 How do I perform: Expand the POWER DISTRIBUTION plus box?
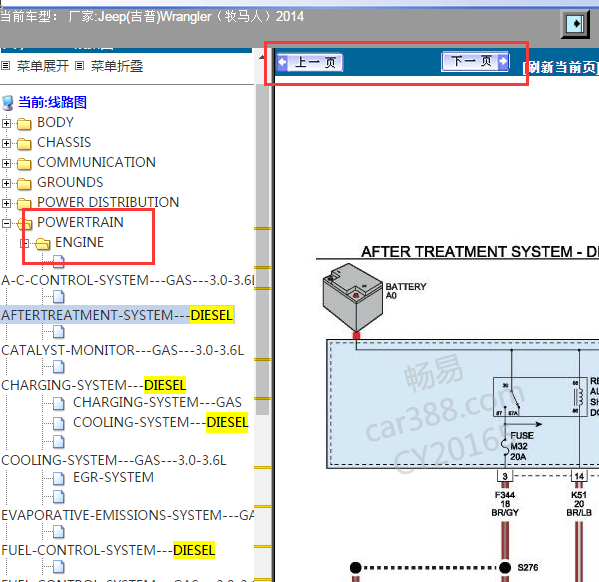pyautogui.click(x=6, y=203)
